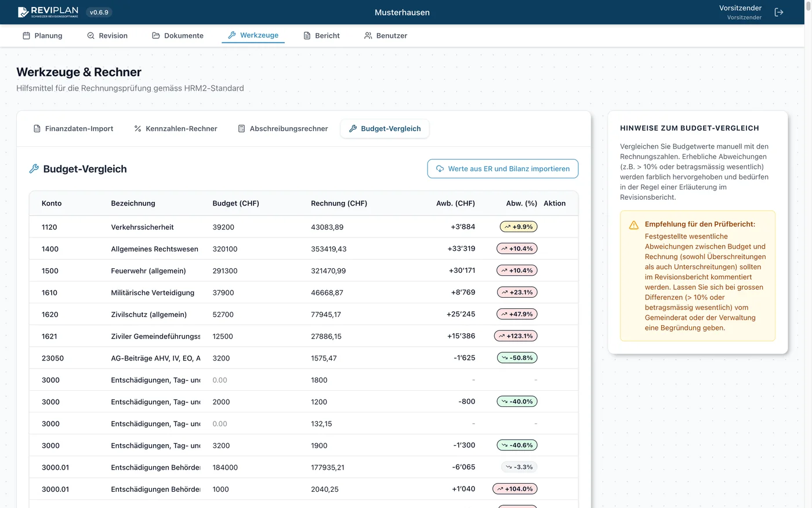Click the +123.1% deviation badge

[516, 336]
